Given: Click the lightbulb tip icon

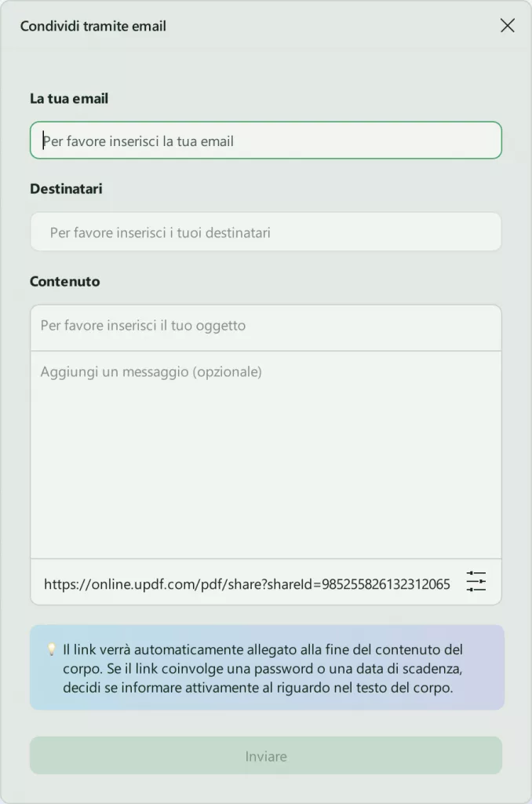Looking at the screenshot, I should click(x=52, y=649).
